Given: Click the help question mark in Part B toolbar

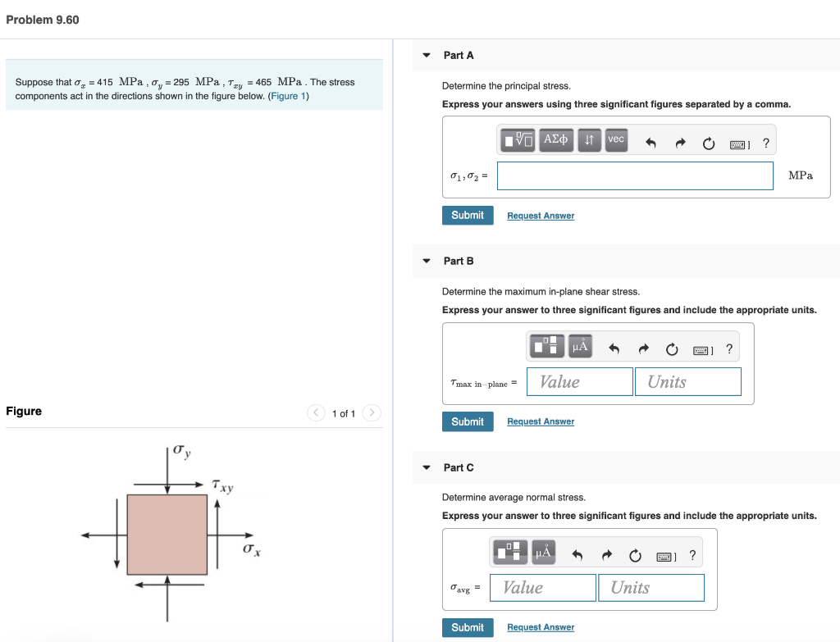Looking at the screenshot, I should 728,348.
